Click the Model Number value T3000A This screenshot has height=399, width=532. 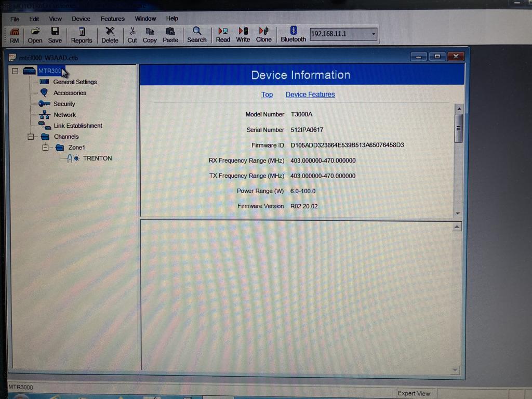(302, 114)
